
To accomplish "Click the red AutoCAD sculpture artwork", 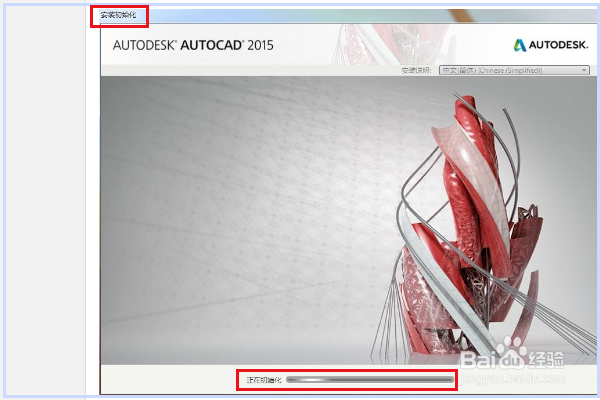I will click(482, 226).
